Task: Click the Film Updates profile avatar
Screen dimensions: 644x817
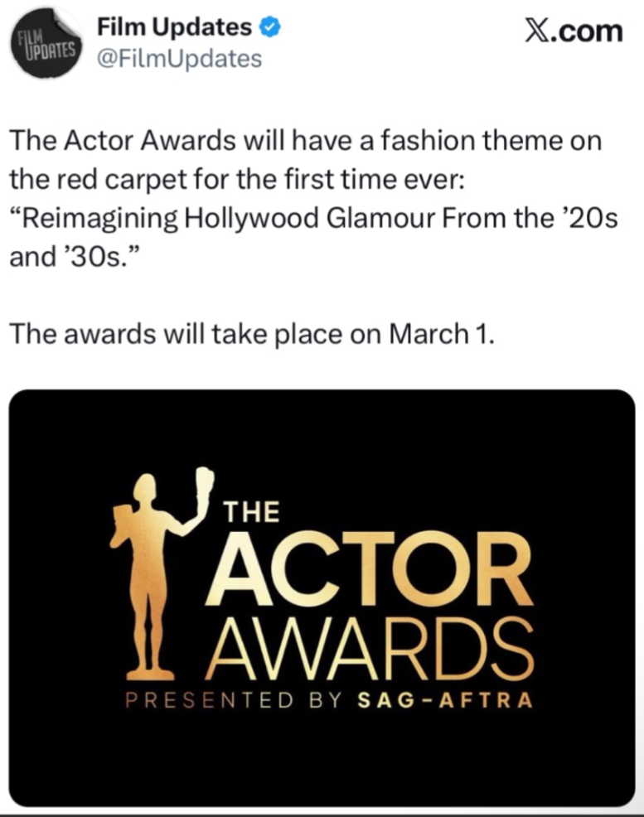Action: pyautogui.click(x=48, y=46)
